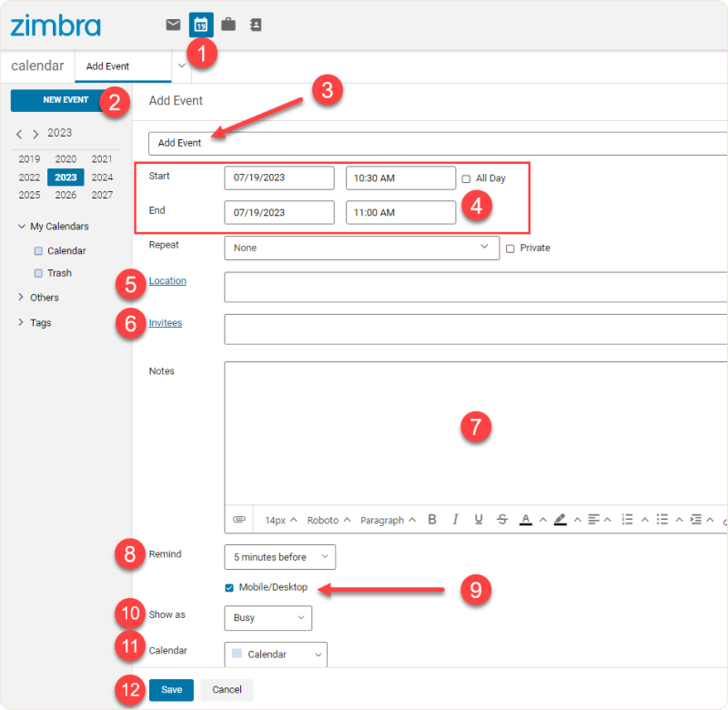Select year 2025 in mini calendar
The width and height of the screenshot is (728, 710).
click(x=29, y=195)
